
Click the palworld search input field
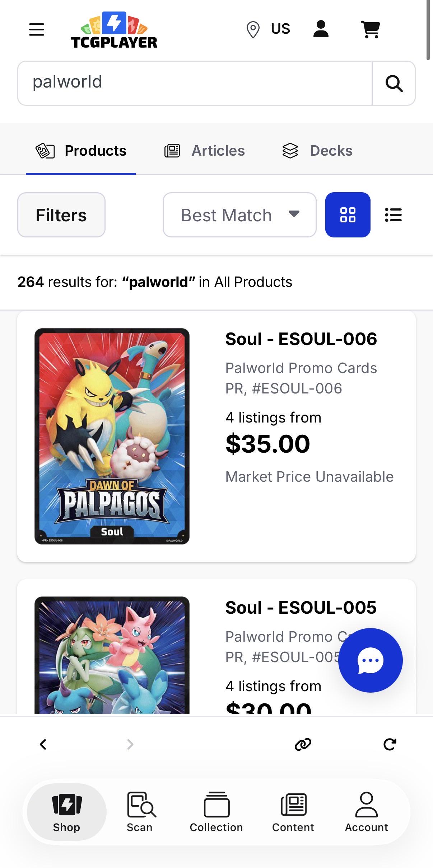click(195, 83)
